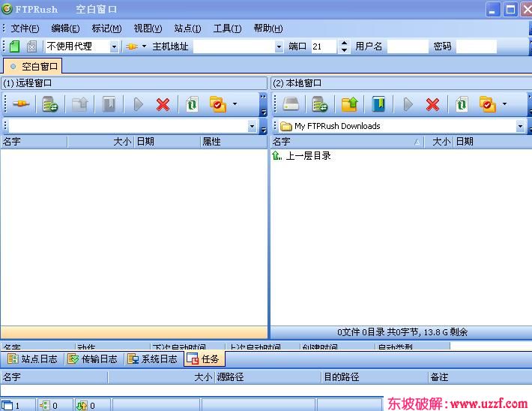The image size is (532, 411).
Task: Open the remote path dropdown
Action: coord(252,126)
